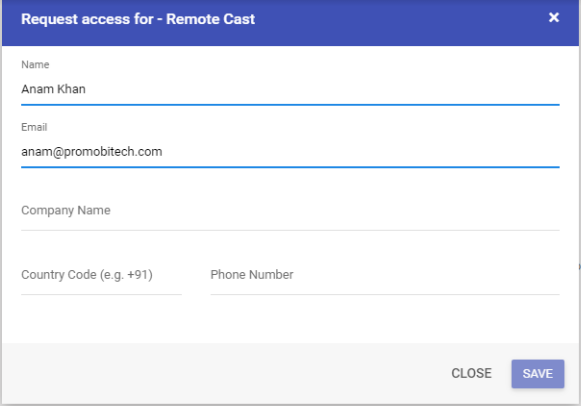
Task: Click the empty space right of Anam Khan
Action: pyautogui.click(x=322, y=89)
